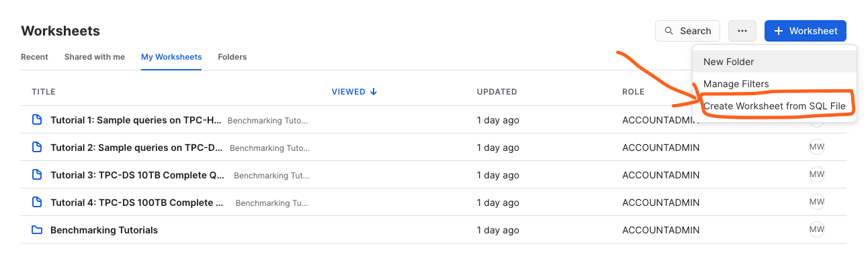Click the MW avatar on the Tutorial 2 row
The height and width of the screenshot is (279, 868).
click(816, 148)
